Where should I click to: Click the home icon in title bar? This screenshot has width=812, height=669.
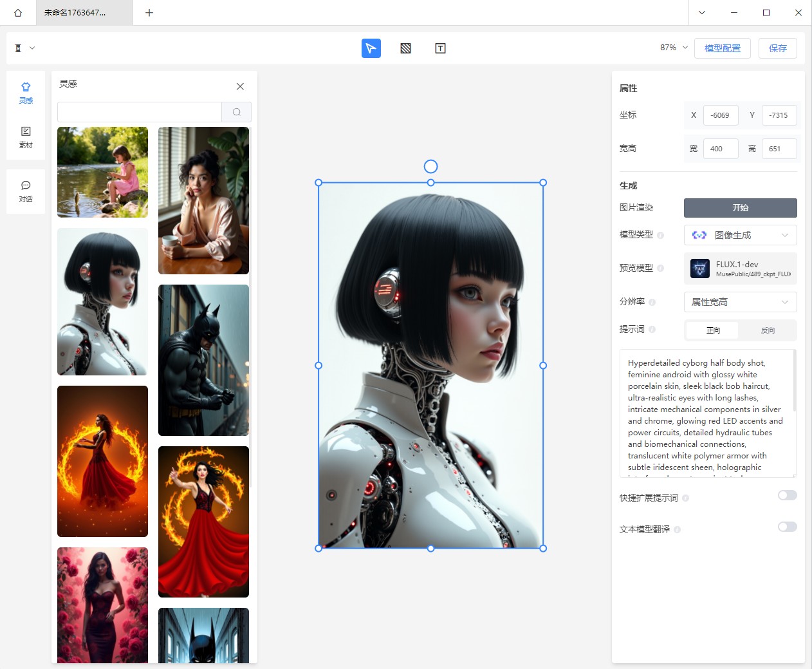click(18, 13)
